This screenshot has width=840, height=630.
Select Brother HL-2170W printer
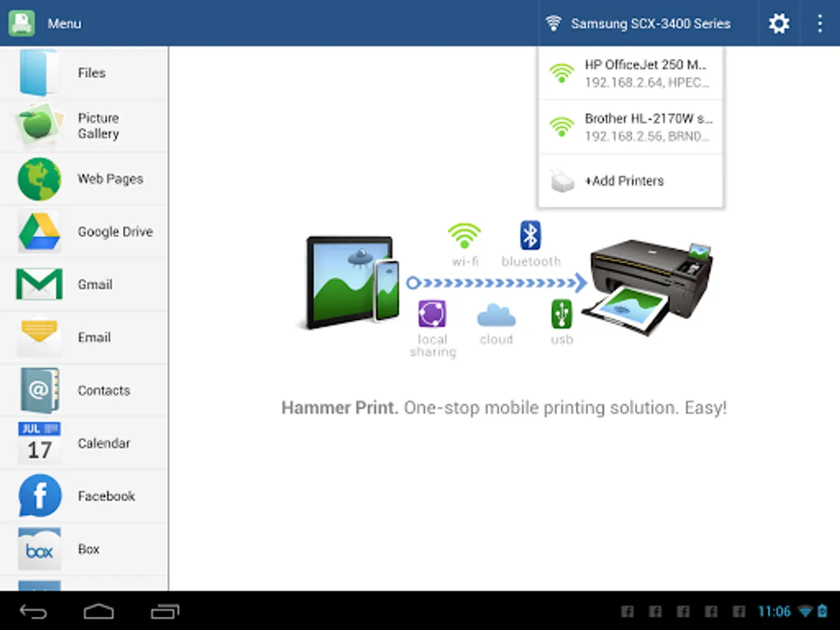[631, 127]
